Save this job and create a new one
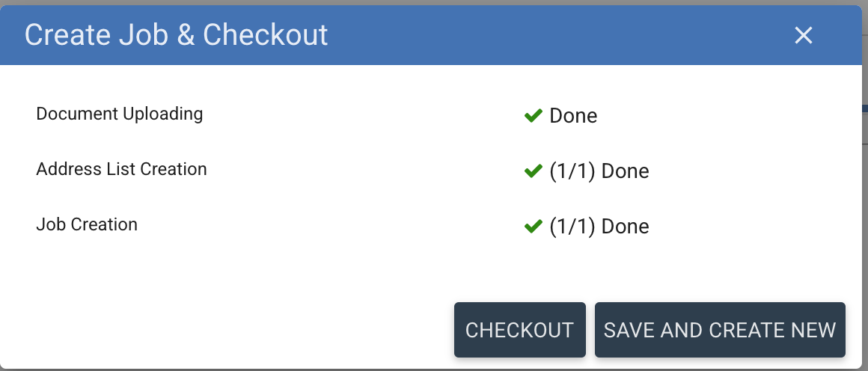 pyautogui.click(x=719, y=330)
